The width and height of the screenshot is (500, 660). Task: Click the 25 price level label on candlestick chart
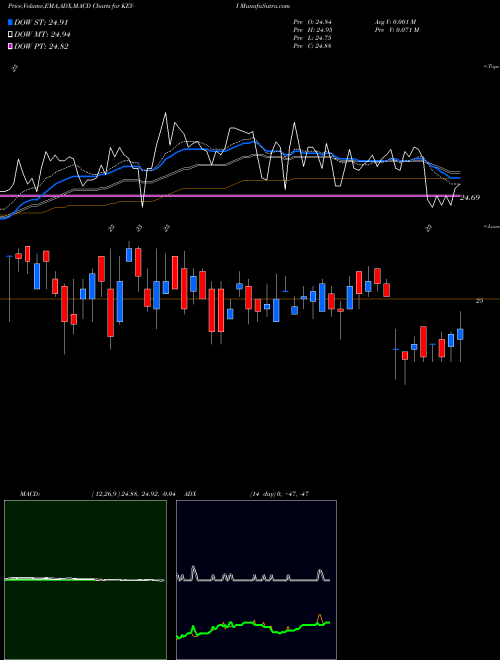point(479,301)
